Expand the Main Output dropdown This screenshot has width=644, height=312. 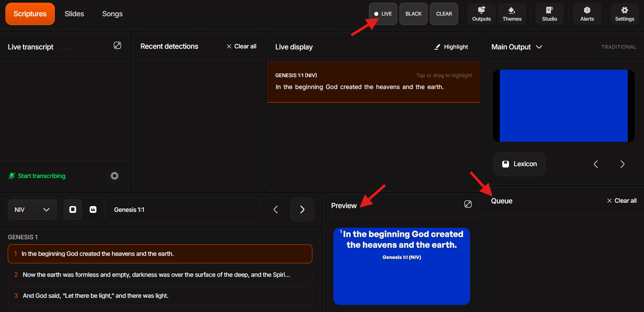[x=517, y=47]
